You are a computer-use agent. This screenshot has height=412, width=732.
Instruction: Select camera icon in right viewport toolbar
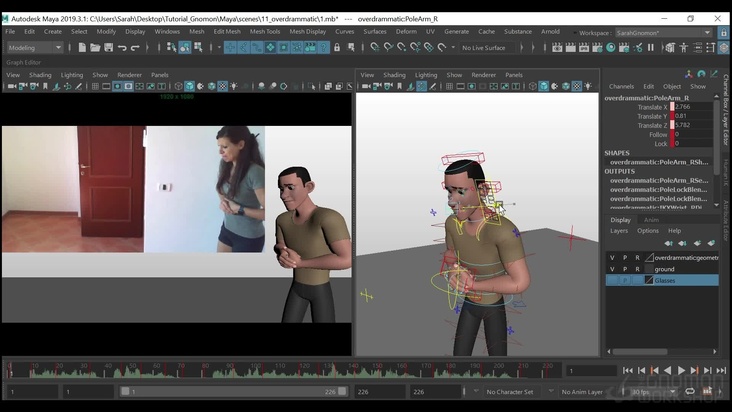(366, 86)
